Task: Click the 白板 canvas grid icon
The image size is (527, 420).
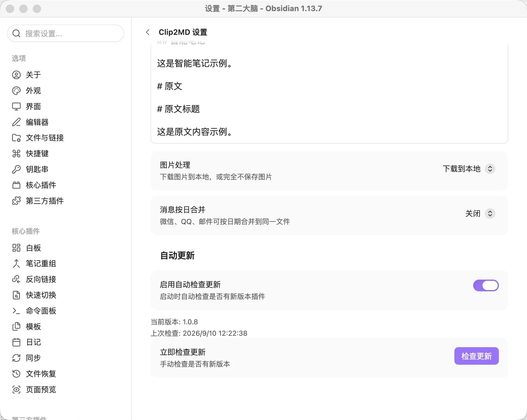Action: 16,248
